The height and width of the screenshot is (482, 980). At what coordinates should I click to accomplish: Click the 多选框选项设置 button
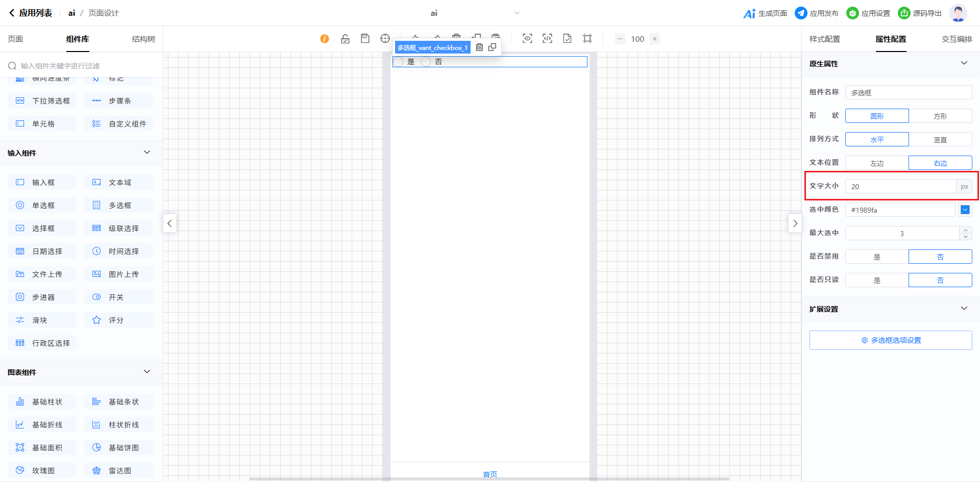click(x=890, y=340)
